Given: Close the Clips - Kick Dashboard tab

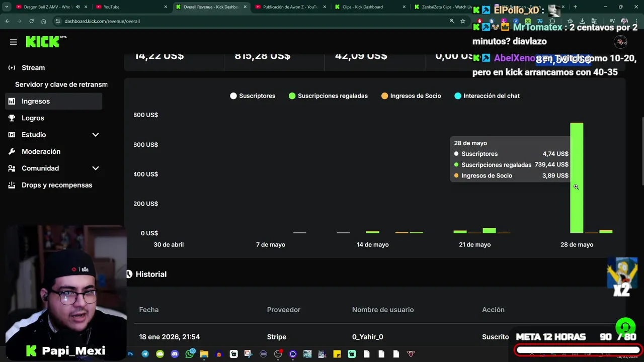Looking at the screenshot, I should (x=404, y=7).
